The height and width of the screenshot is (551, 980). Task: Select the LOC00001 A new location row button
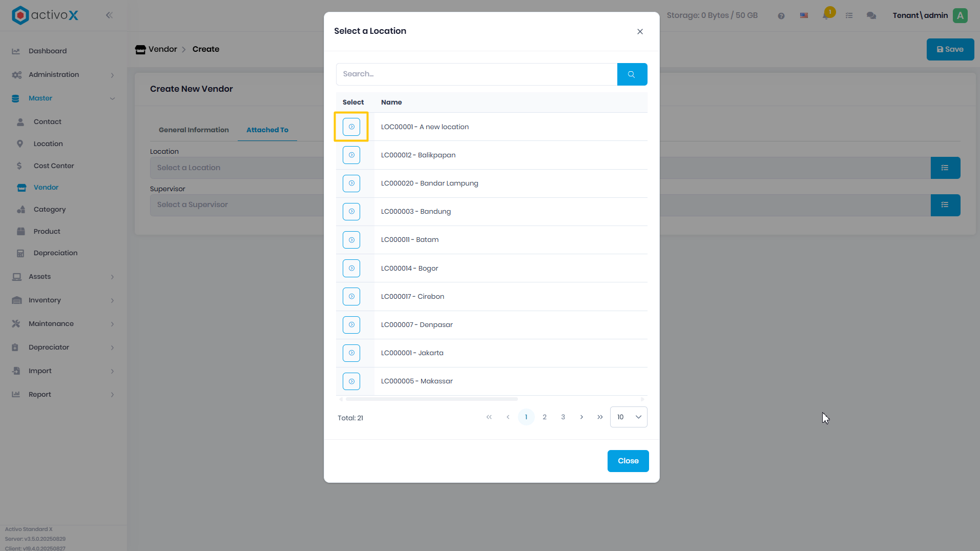tap(351, 127)
